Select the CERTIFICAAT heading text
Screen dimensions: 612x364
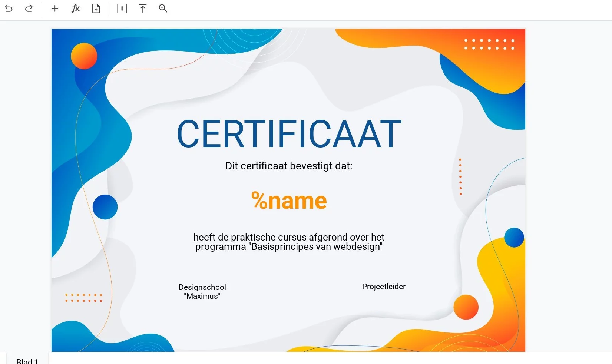289,134
